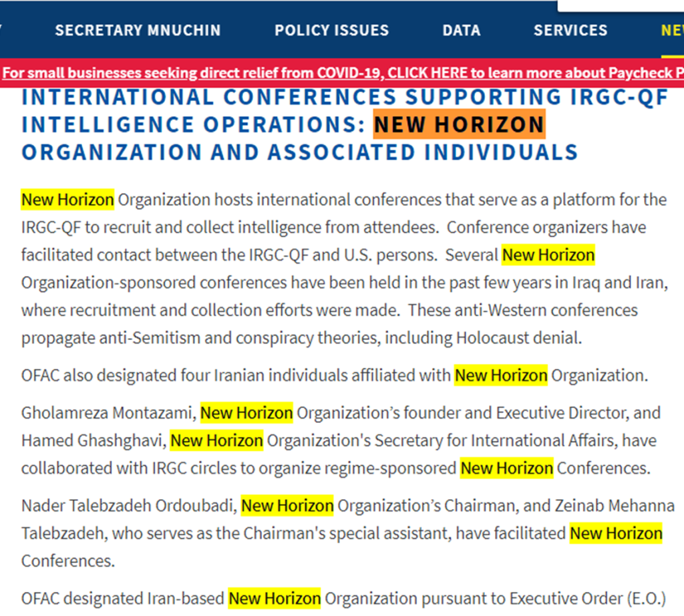The image size is (684, 616).
Task: Click highlighted 'New Horizon' after 'Several'
Action: tap(548, 255)
